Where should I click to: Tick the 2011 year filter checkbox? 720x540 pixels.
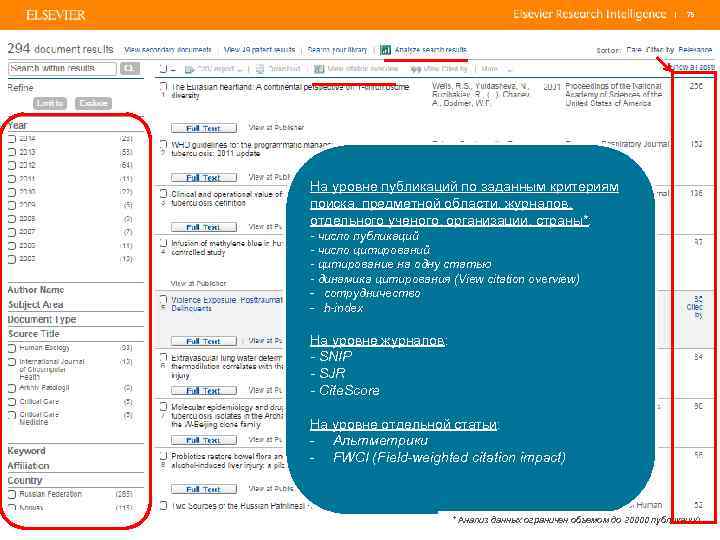12,179
